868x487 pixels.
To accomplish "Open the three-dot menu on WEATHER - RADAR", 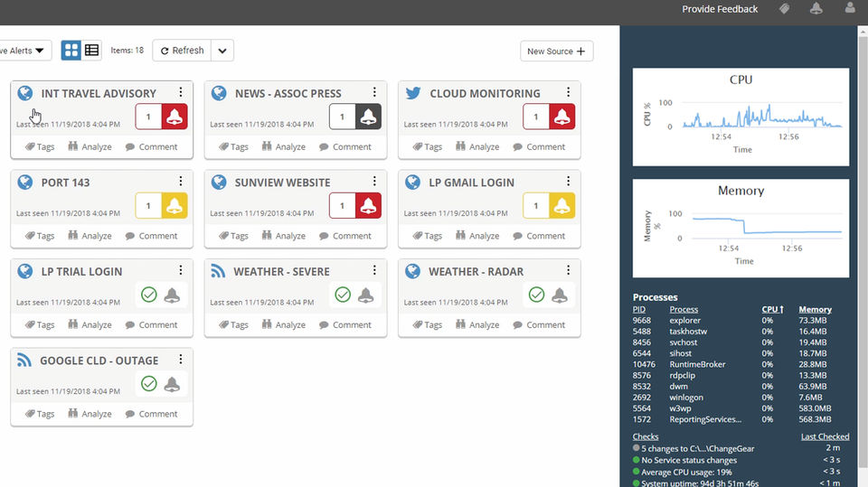I will pyautogui.click(x=568, y=270).
